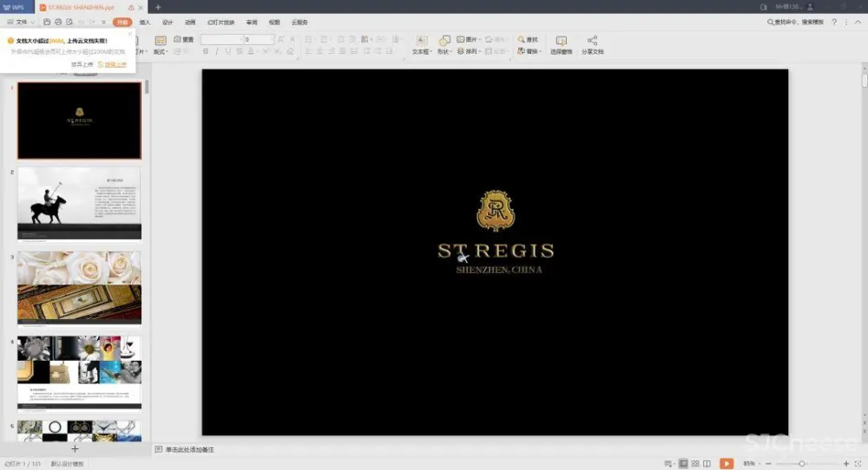The height and width of the screenshot is (470, 868).
Task: Click the save icon in quick access toolbar
Action: pos(46,22)
